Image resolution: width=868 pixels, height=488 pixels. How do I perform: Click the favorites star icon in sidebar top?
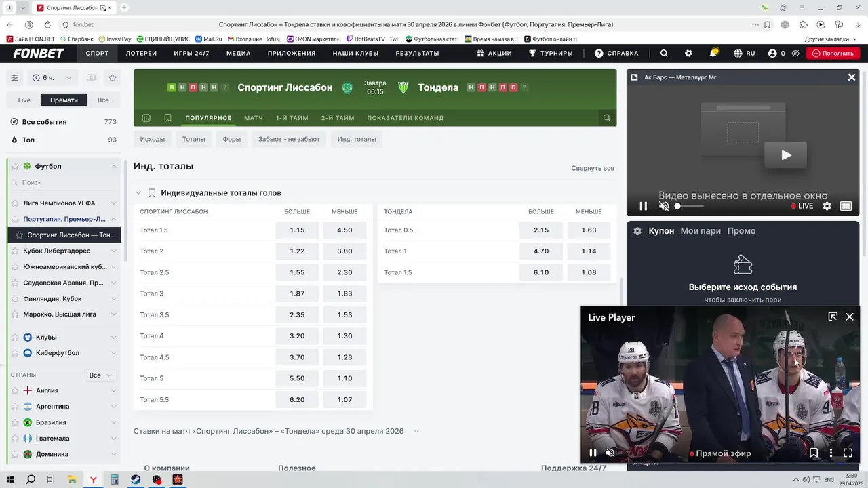tap(113, 77)
